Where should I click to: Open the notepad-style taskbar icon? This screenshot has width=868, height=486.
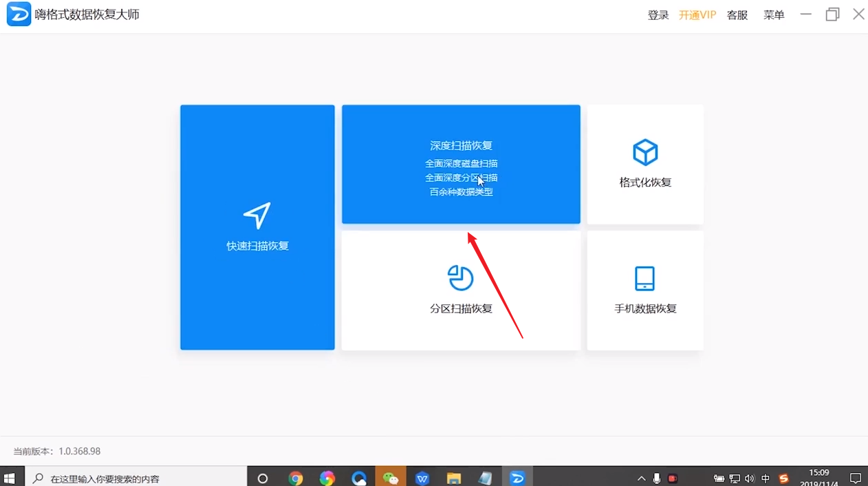click(x=486, y=478)
